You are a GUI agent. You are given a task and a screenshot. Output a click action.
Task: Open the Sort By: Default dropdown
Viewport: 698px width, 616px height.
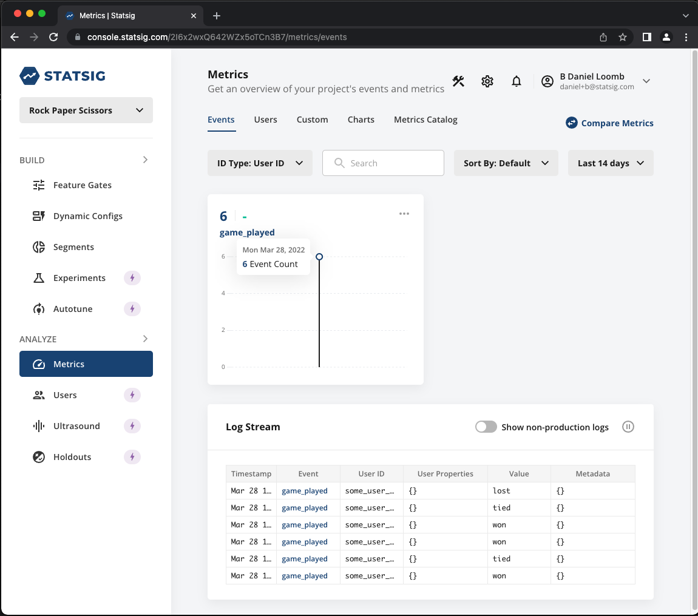506,163
